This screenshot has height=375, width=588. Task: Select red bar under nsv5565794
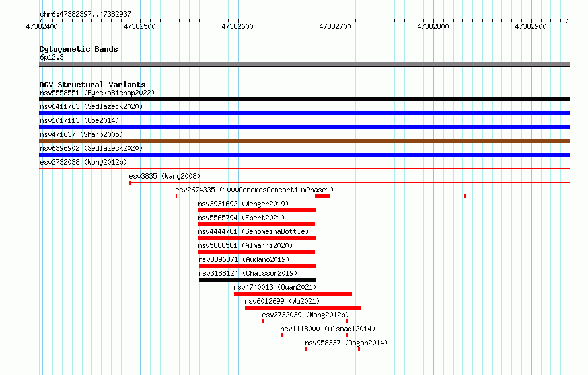pyautogui.click(x=256, y=224)
